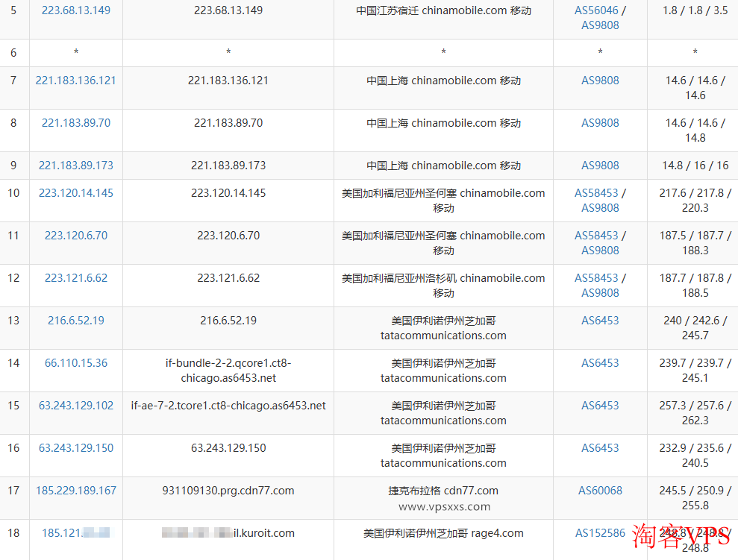The width and height of the screenshot is (738, 560).
Task: Select hostname cell 223.121.6.62
Action: point(228,286)
